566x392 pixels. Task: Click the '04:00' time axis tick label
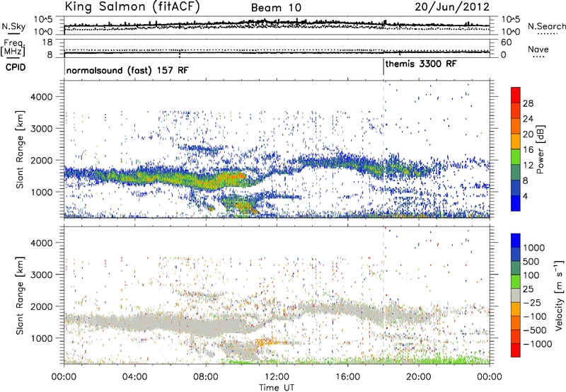pyautogui.click(x=135, y=377)
